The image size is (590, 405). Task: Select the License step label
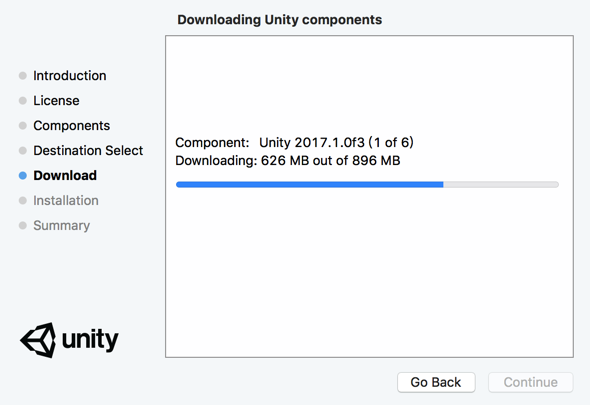[x=56, y=100]
